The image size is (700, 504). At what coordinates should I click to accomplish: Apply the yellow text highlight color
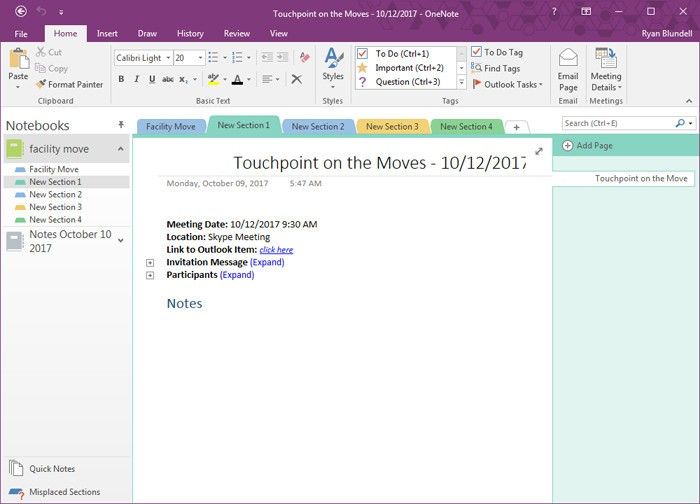tap(213, 79)
